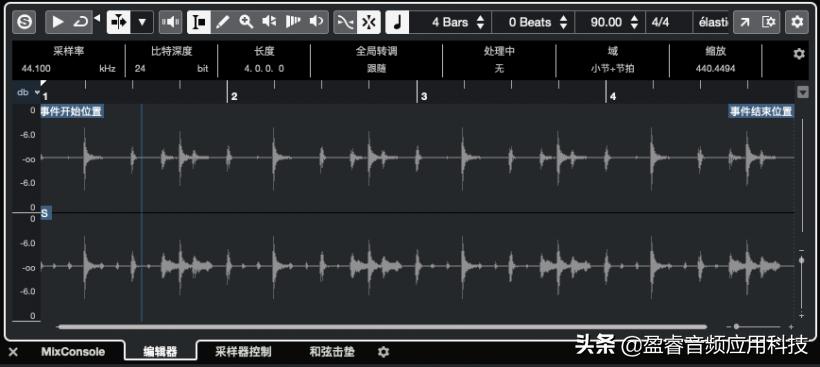Select the Scrub tool

pos(293,22)
